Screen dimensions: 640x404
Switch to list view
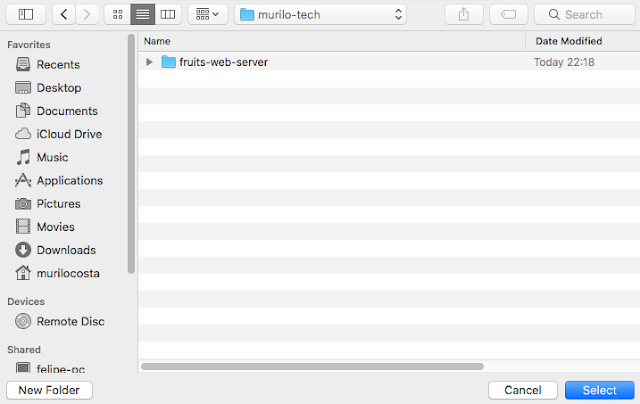click(142, 15)
